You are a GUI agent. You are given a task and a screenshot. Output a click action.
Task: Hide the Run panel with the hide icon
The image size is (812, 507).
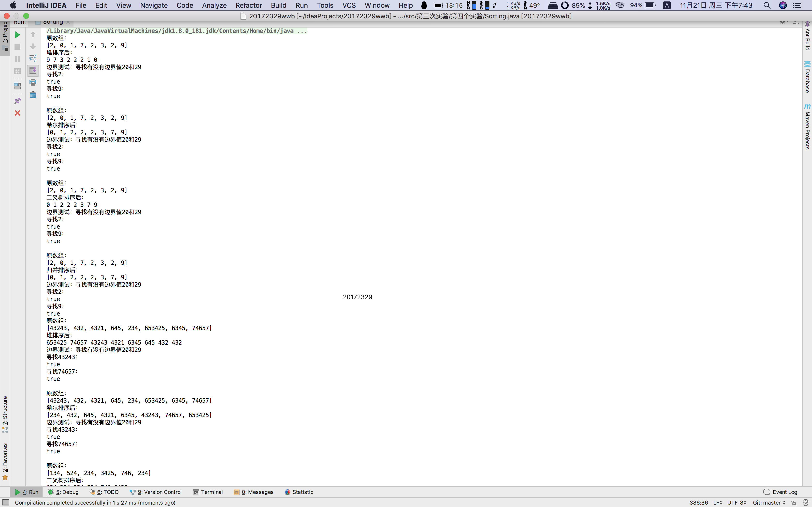796,22
